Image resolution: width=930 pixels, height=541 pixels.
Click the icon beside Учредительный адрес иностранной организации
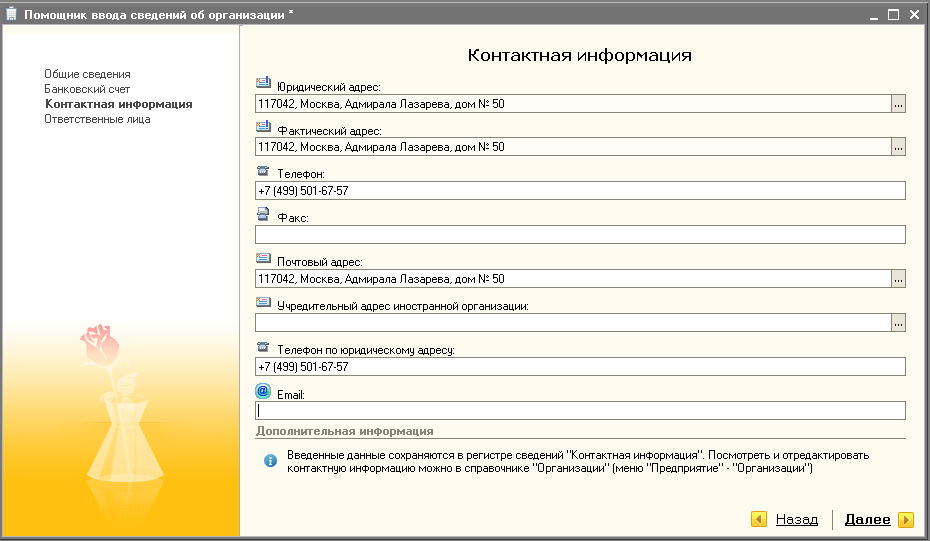click(x=263, y=302)
